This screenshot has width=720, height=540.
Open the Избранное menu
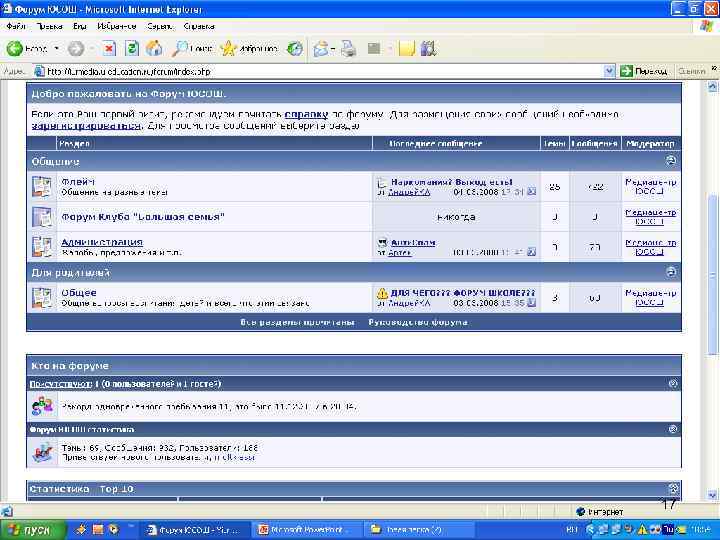pos(117,26)
